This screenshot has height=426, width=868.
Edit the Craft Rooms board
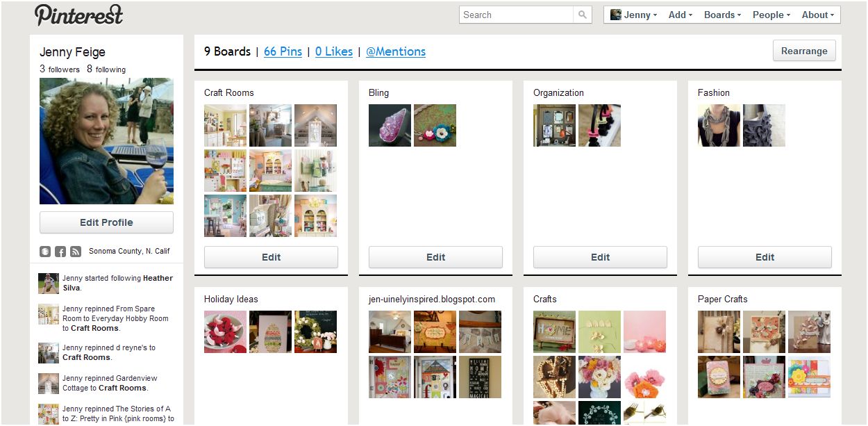pos(271,257)
